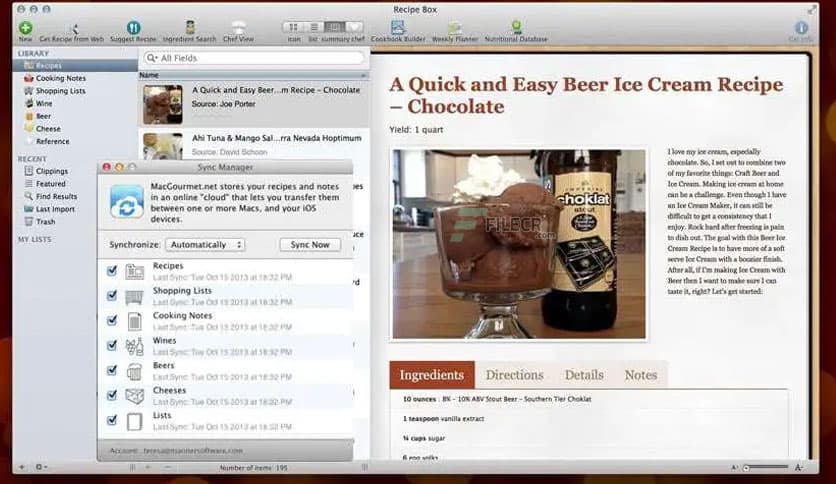Click the Shopping Lists cart icon in Sync Manager
The image size is (836, 484).
pos(134,297)
